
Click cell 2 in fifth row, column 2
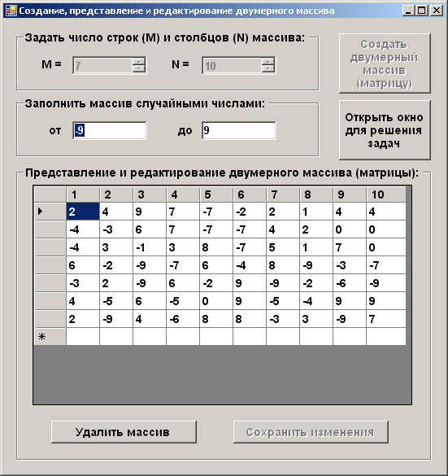116,283
